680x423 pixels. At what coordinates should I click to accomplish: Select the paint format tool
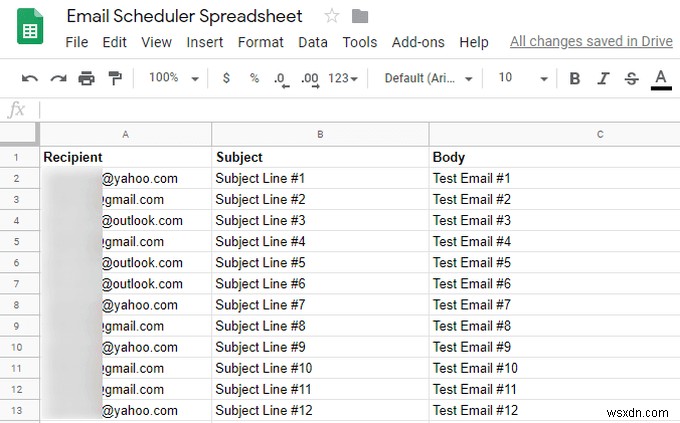[x=114, y=79]
